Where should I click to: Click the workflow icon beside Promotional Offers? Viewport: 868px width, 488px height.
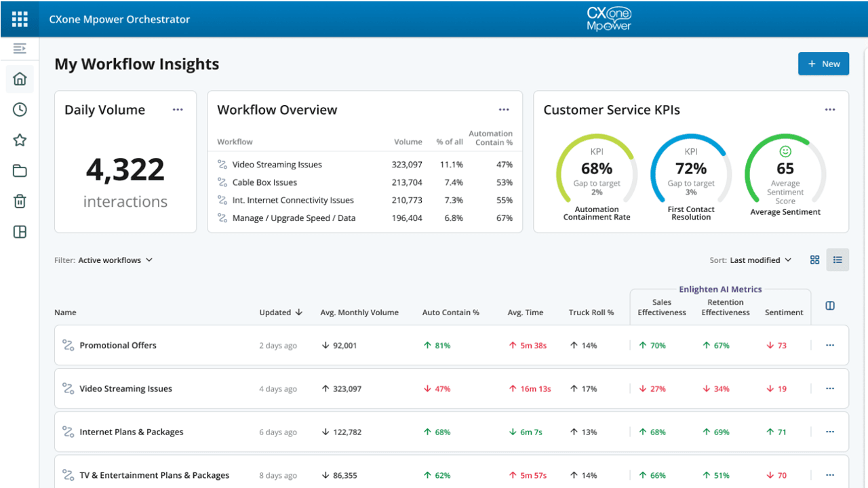point(67,344)
